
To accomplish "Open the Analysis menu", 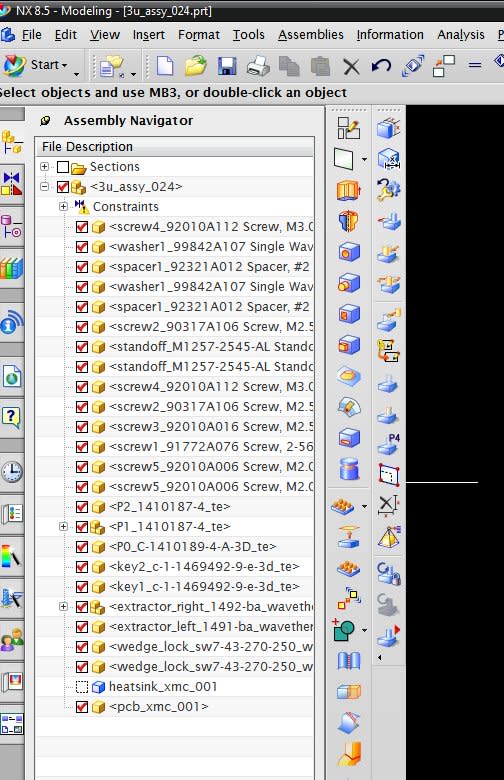I will coord(461,35).
